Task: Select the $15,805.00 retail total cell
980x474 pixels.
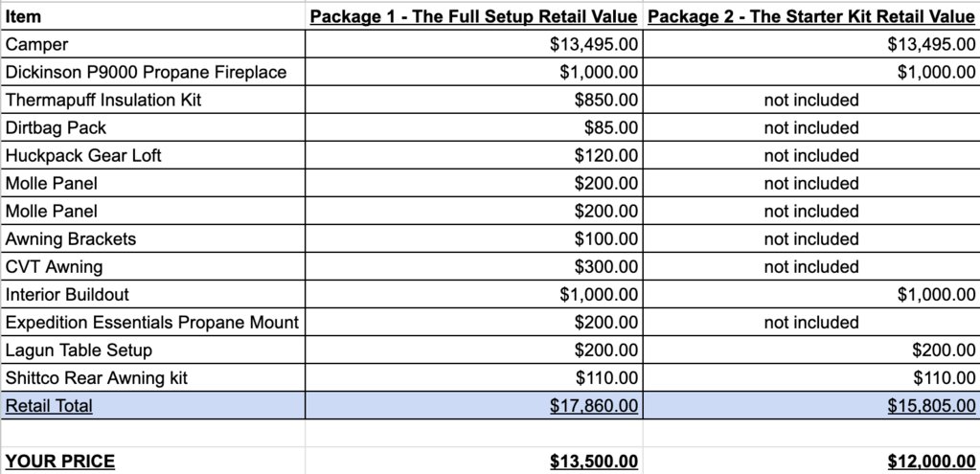Action: click(811, 405)
